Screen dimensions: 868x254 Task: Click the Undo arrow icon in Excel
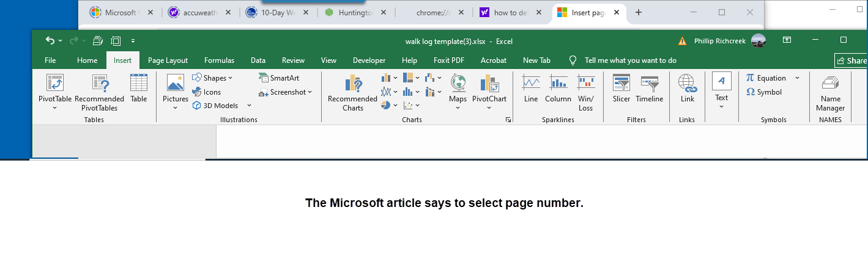(50, 41)
